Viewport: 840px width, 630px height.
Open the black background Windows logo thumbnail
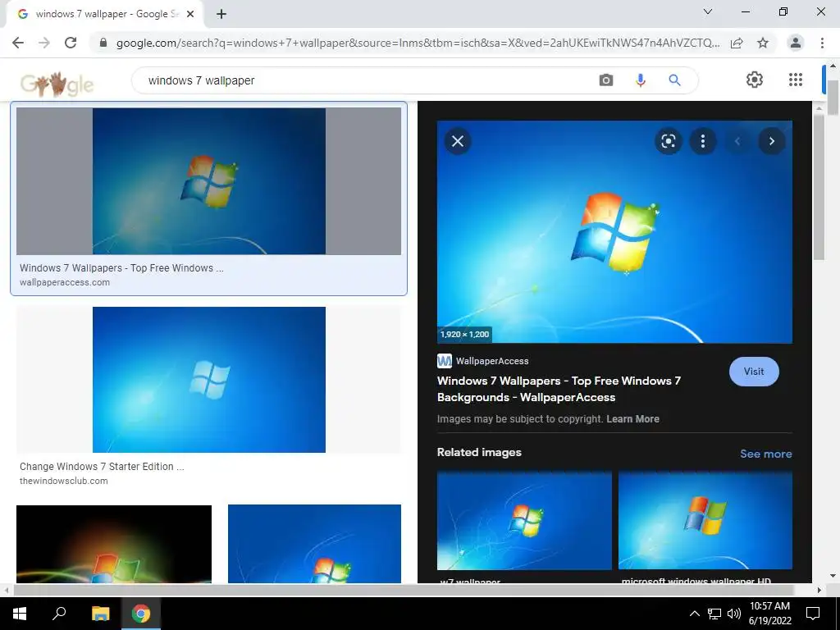pyautogui.click(x=113, y=544)
